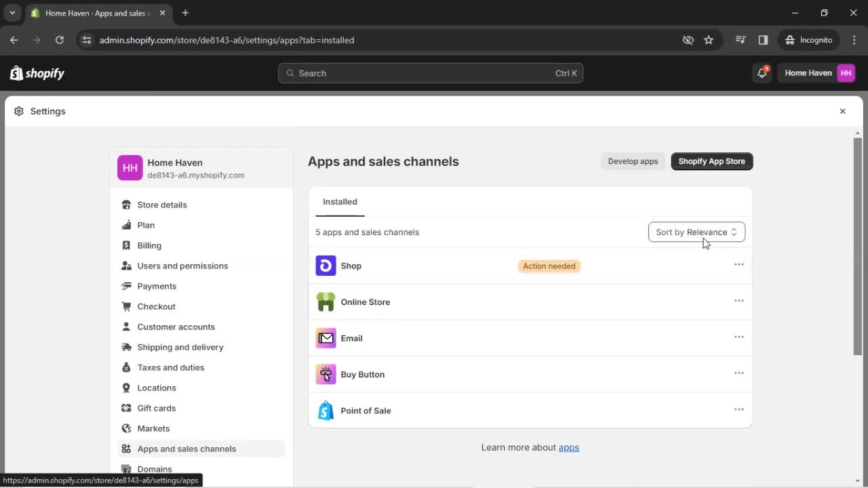868x488 pixels.
Task: Click the Action needed badge
Action: click(x=549, y=266)
